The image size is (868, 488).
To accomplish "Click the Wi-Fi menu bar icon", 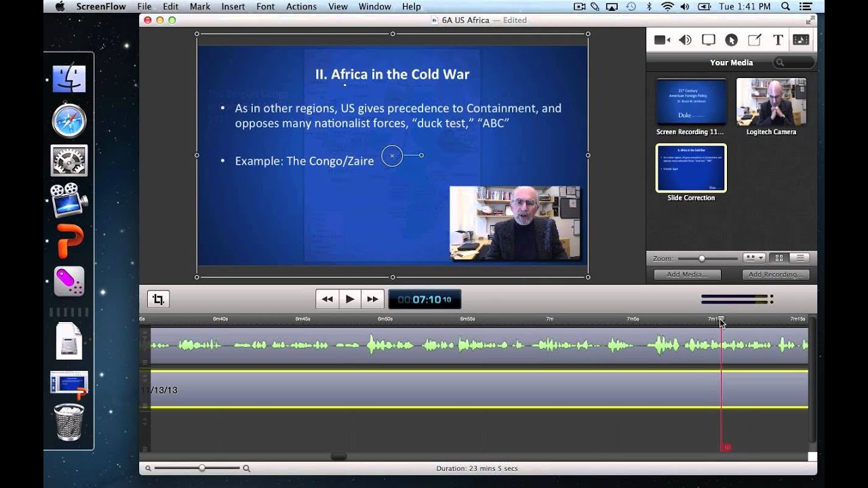I will click(667, 7).
